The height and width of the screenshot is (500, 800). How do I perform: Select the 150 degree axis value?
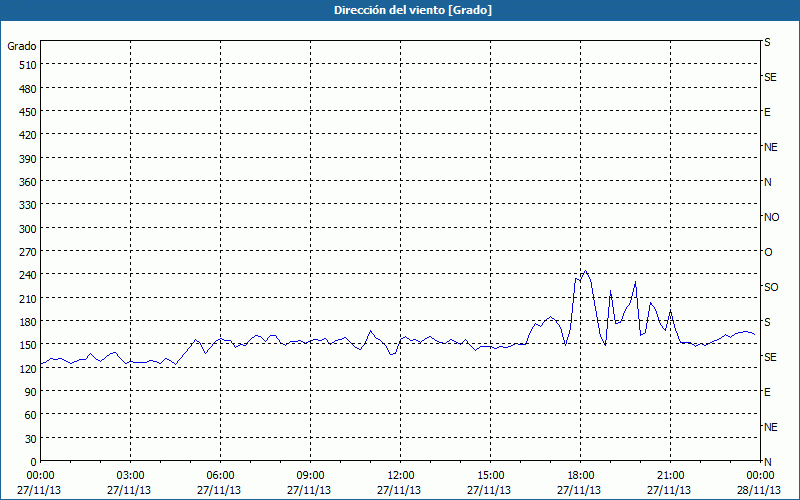tap(29, 345)
